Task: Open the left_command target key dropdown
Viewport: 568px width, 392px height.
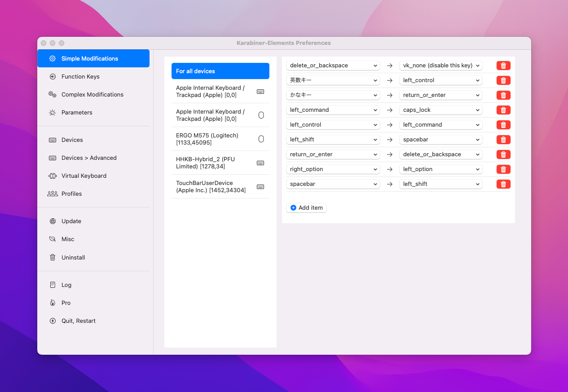Action: tap(441, 125)
